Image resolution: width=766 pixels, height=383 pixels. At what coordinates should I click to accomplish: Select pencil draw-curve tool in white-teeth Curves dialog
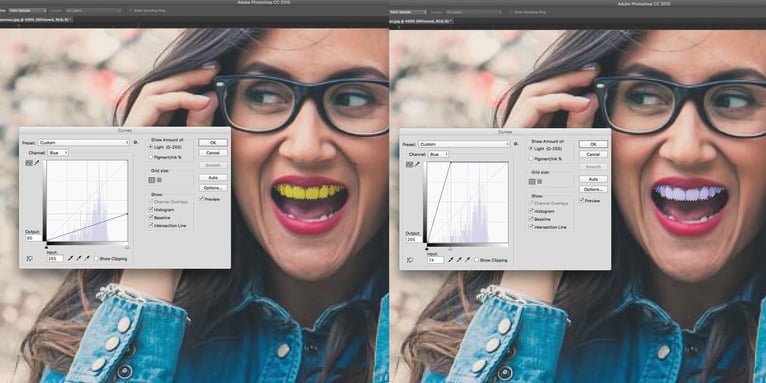[x=417, y=165]
